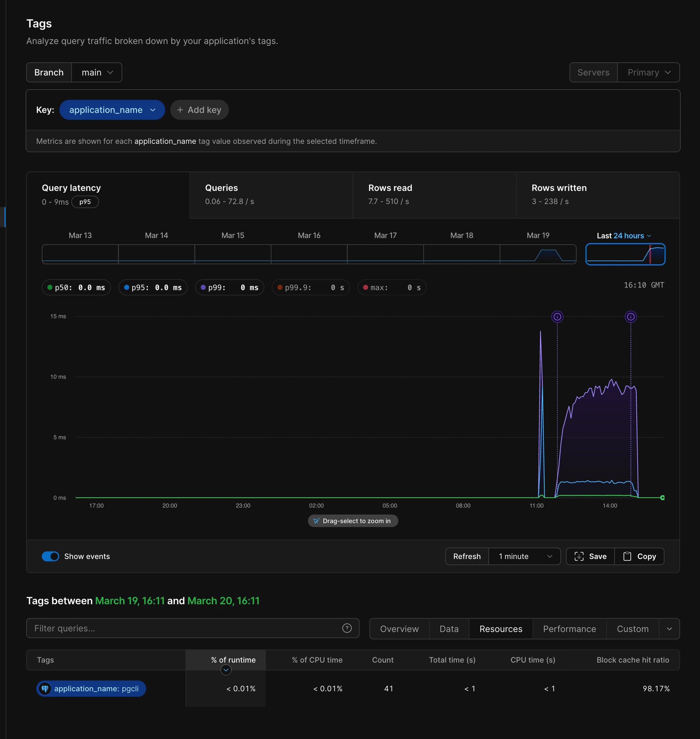Open the filter help question-mark icon
The width and height of the screenshot is (700, 739).
pyautogui.click(x=347, y=628)
